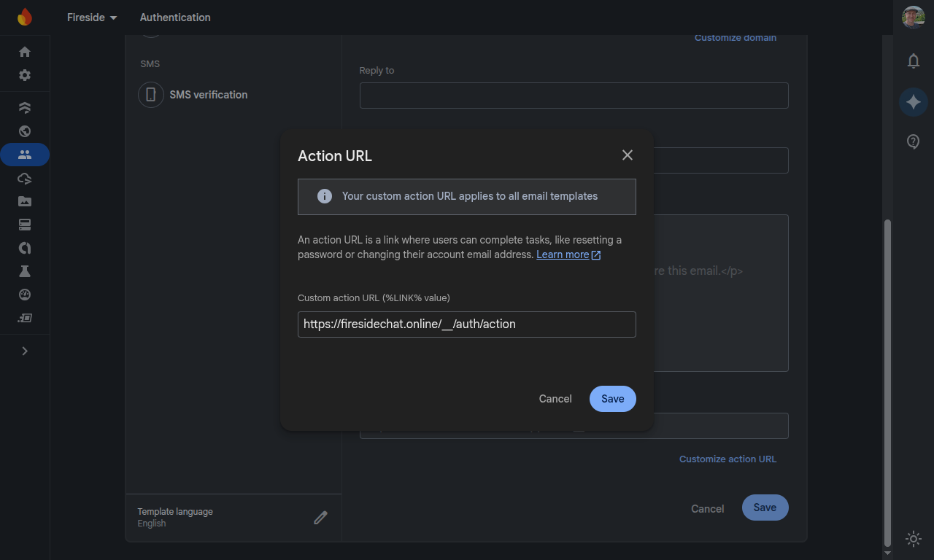Expand the sidebar with the chevron
The image size is (934, 560).
[24, 351]
